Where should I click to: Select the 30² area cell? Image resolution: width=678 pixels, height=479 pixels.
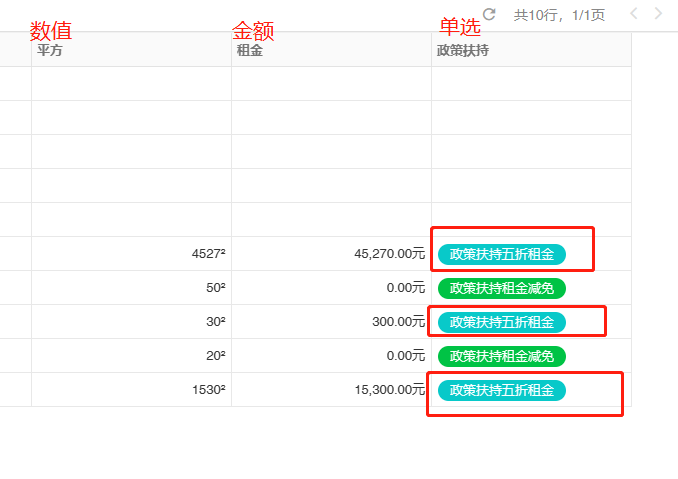pyautogui.click(x=216, y=322)
